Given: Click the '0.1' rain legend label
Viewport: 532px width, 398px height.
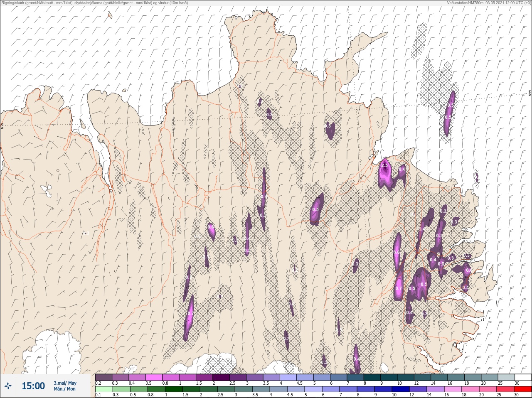Looking at the screenshot, I should [x=98, y=395].
